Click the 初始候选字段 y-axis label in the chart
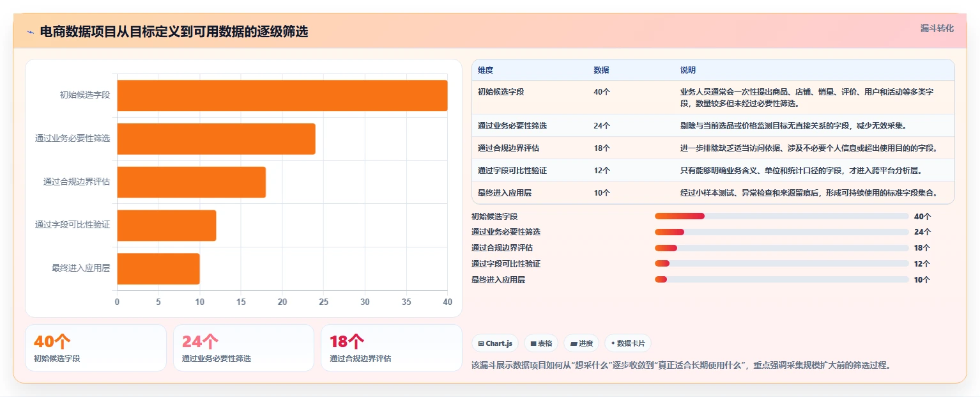Image resolution: width=980 pixels, height=397 pixels. tap(85, 95)
